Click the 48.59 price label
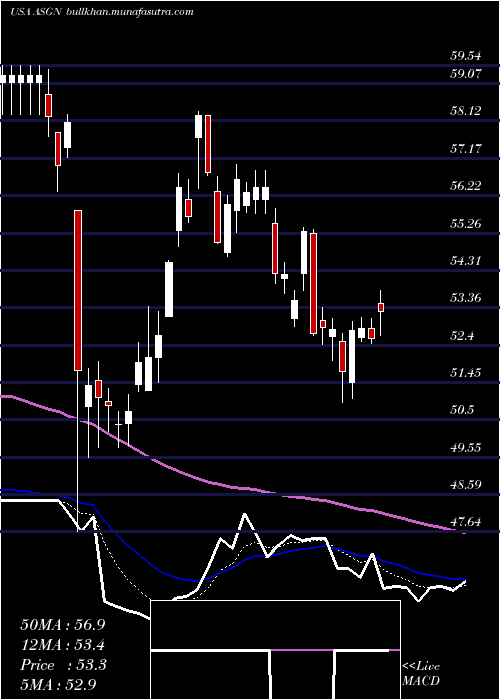This screenshot has width=500, height=700. [x=466, y=484]
